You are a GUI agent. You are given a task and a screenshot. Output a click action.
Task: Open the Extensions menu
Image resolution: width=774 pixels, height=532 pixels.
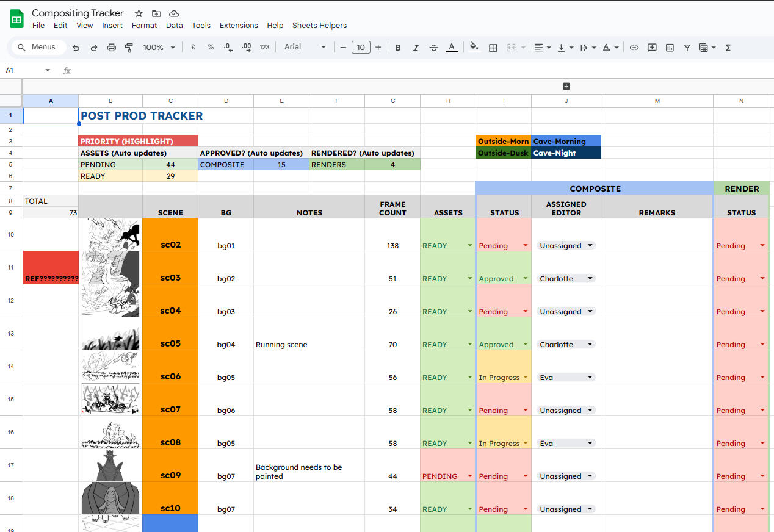(x=239, y=26)
